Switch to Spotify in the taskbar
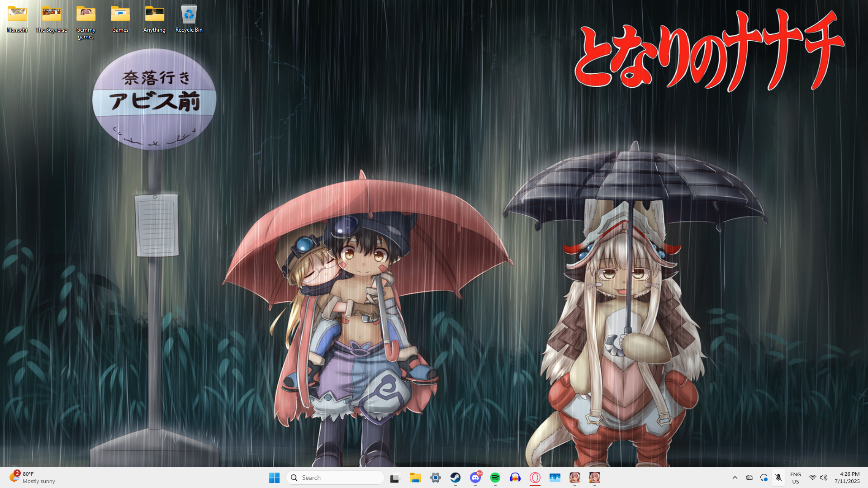The height and width of the screenshot is (488, 868). 495,478
